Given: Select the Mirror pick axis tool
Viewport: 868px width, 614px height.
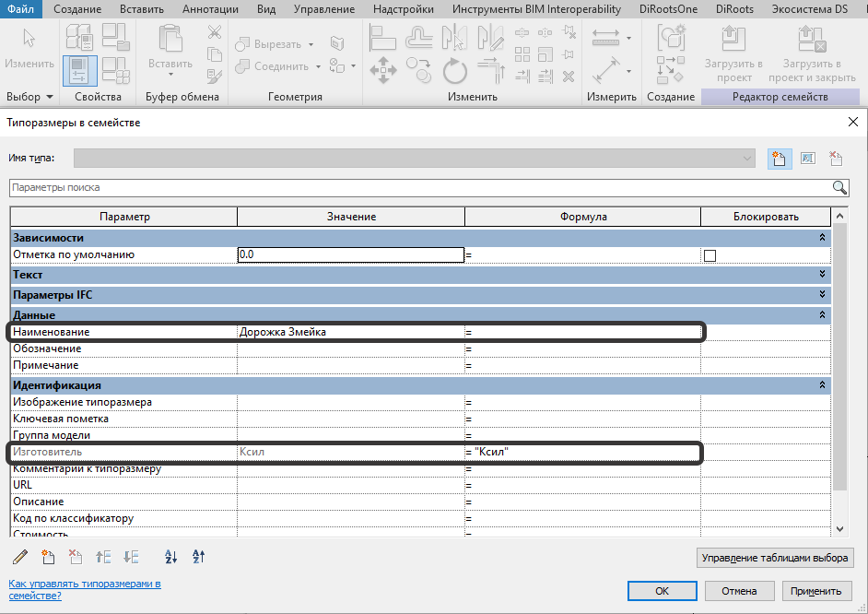Looking at the screenshot, I should tap(454, 38).
